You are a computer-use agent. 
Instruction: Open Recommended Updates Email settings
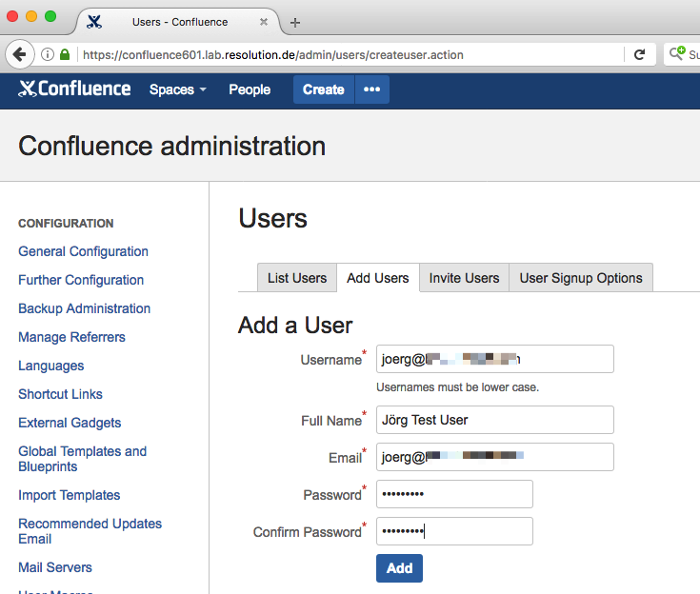pyautogui.click(x=90, y=531)
